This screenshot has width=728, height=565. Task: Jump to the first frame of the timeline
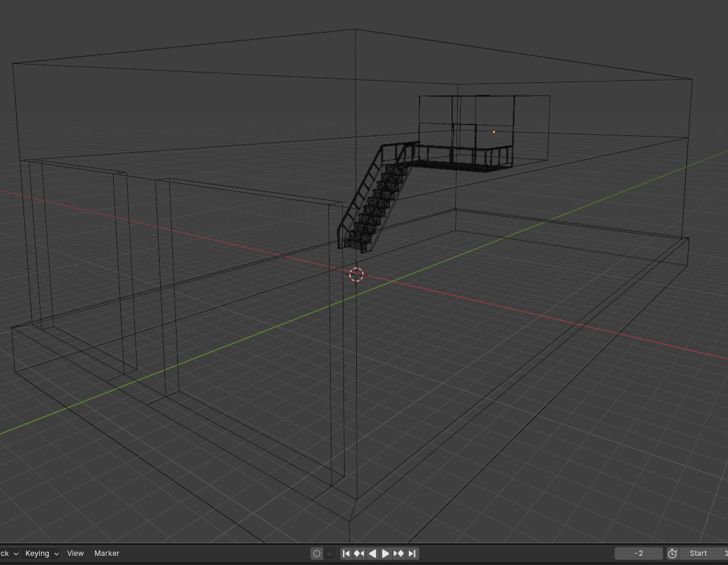[x=346, y=554]
